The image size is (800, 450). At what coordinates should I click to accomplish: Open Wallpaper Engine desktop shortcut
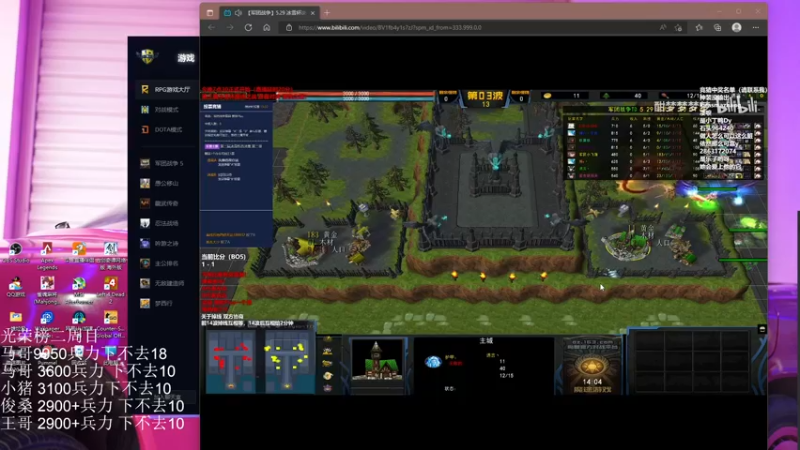coord(47,321)
